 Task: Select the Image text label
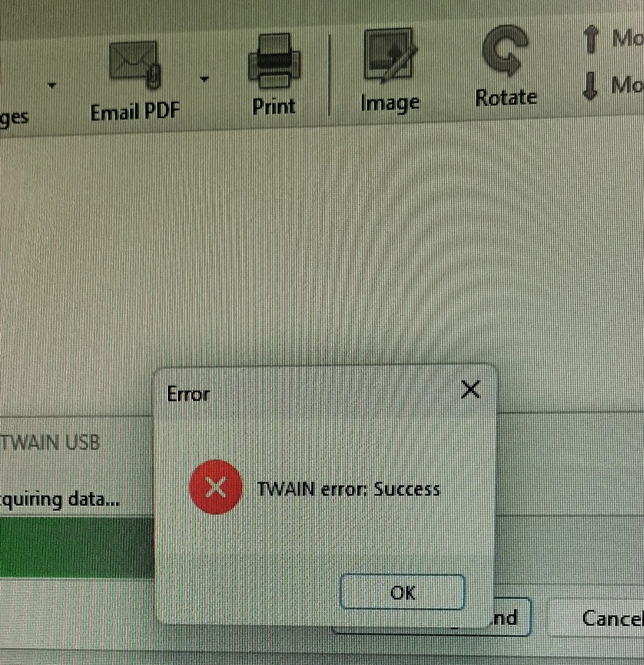[x=390, y=103]
